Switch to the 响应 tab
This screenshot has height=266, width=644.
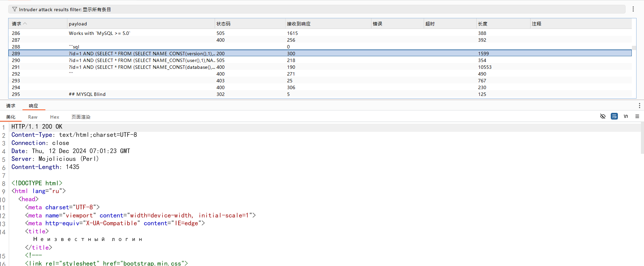[x=34, y=106]
